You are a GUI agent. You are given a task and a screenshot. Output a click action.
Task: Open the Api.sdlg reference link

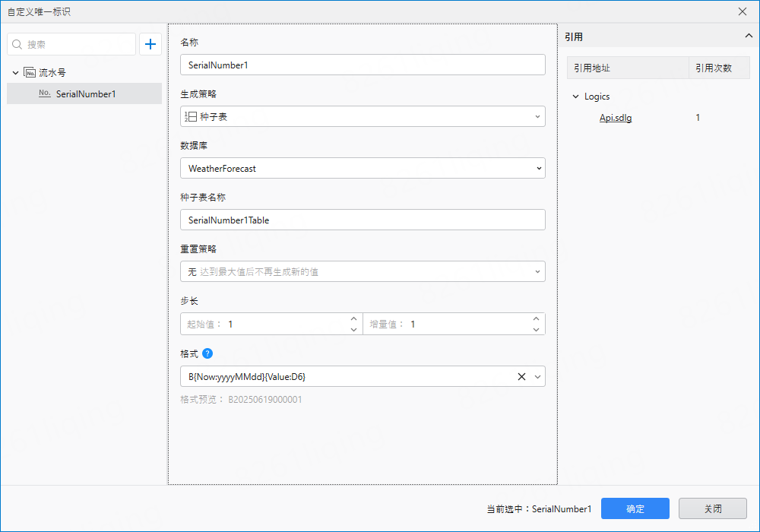click(x=616, y=118)
